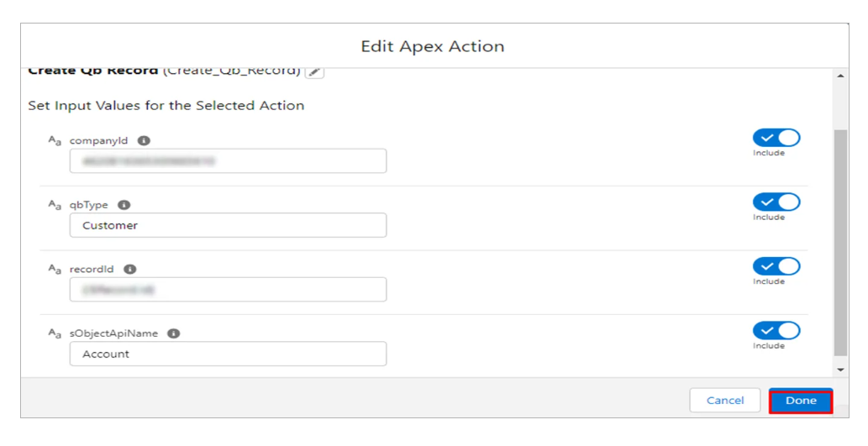The image size is (868, 446).
Task: Click the info icon next to companyId
Action: 144,141
